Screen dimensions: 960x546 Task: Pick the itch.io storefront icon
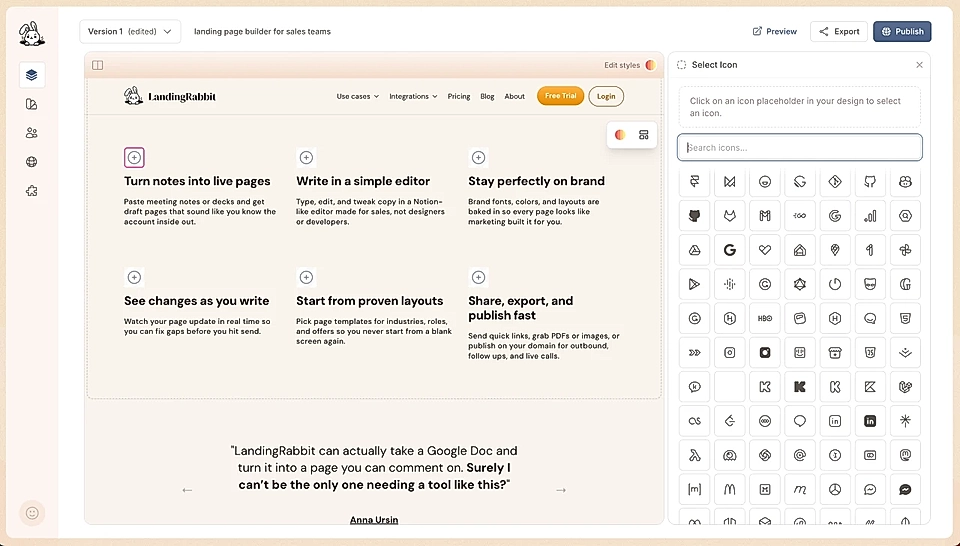[835, 353]
